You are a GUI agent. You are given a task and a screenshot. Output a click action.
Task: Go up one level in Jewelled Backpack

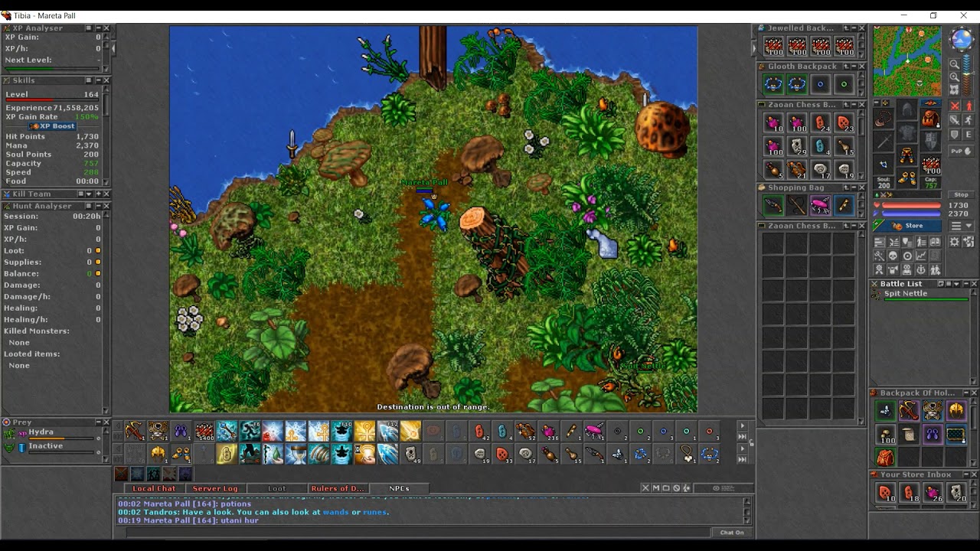pyautogui.click(x=846, y=28)
